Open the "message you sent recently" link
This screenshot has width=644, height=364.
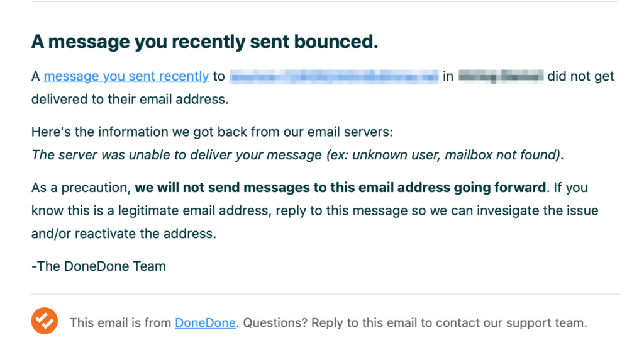click(126, 76)
